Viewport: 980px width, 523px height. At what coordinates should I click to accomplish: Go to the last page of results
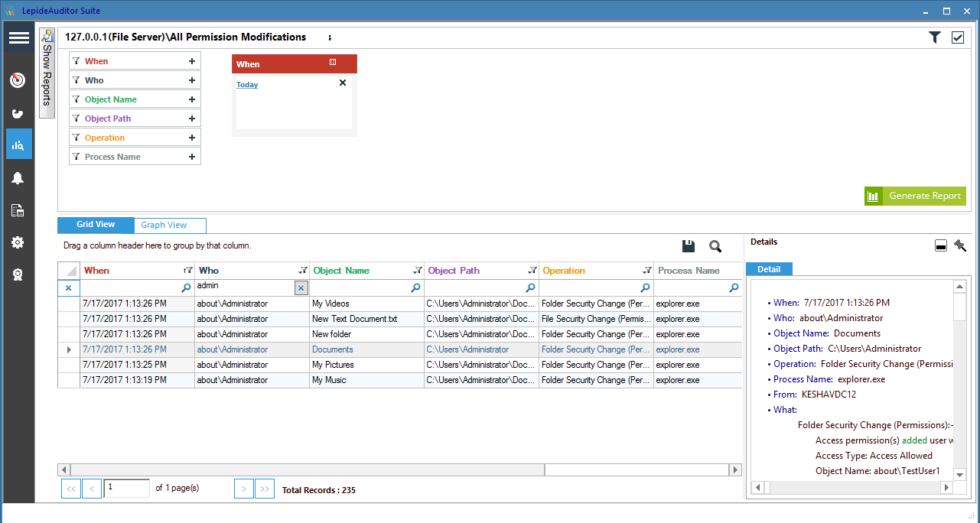coord(265,489)
